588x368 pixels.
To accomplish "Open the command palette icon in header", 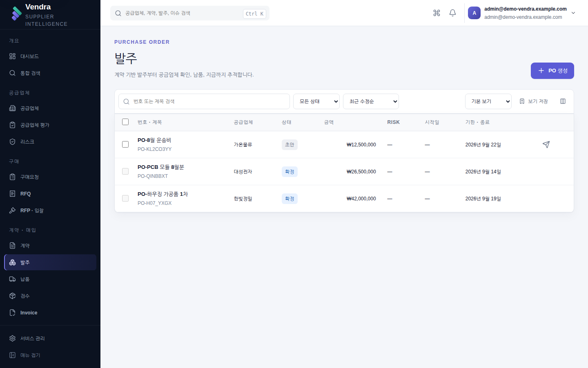I will [x=437, y=13].
